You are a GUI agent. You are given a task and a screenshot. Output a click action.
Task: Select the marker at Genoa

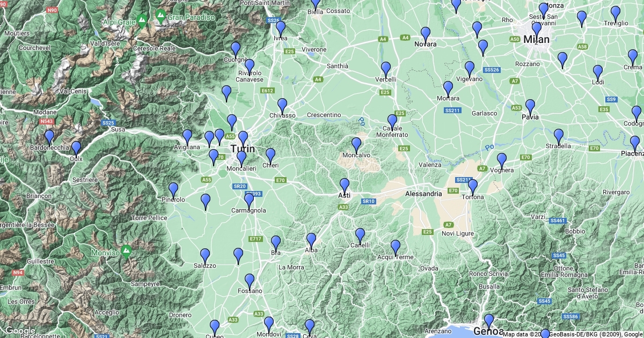489,322
